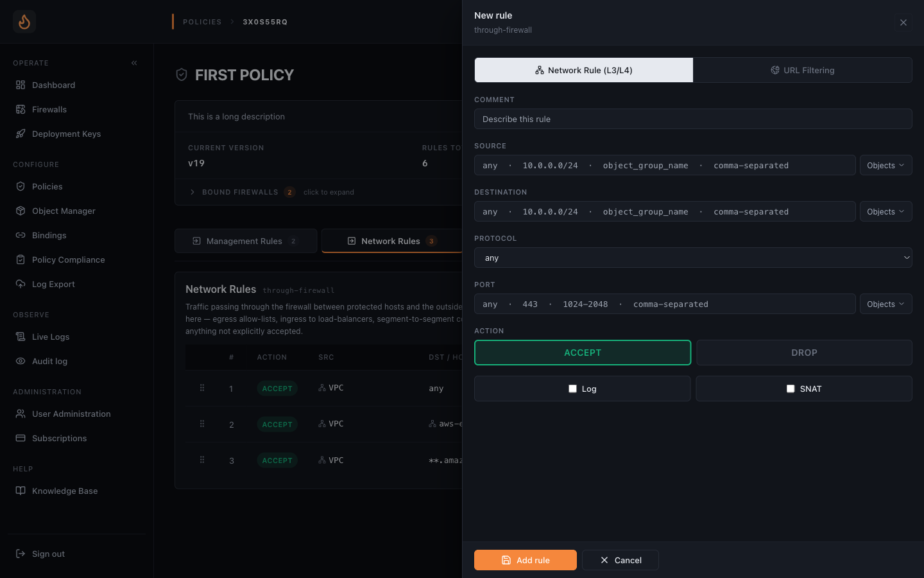Grab drag handle of rule 1

[x=202, y=388]
